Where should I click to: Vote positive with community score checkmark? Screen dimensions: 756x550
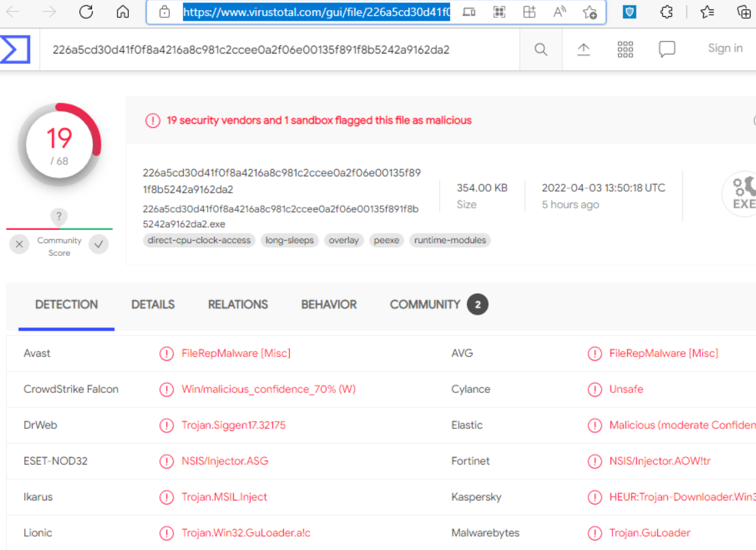99,245
